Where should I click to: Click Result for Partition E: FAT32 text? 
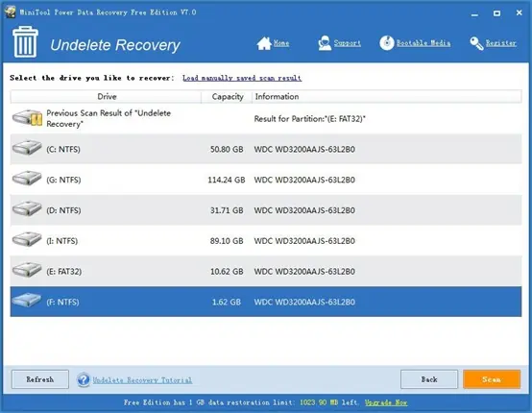pos(310,119)
